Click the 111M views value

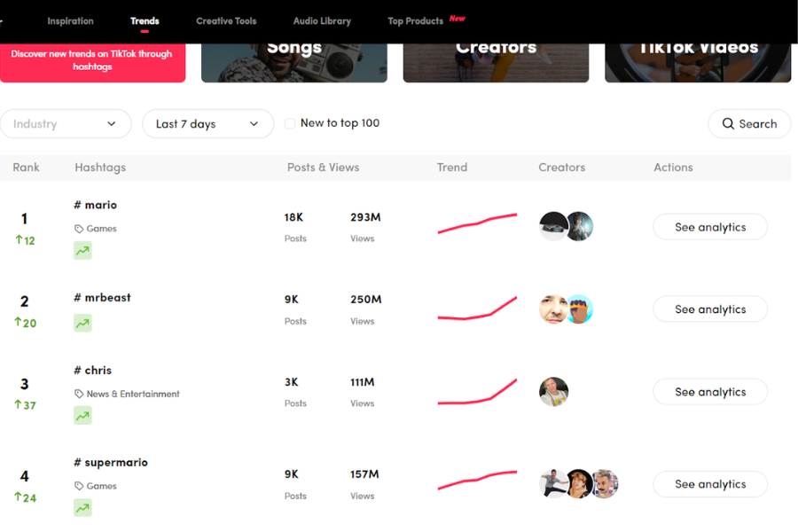point(363,382)
